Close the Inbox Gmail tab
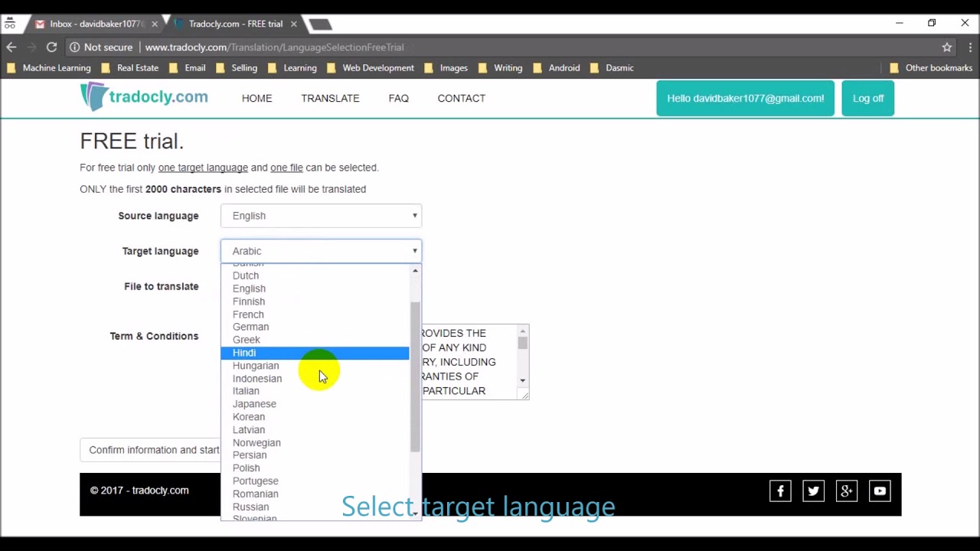This screenshot has width=980, height=551. (155, 24)
